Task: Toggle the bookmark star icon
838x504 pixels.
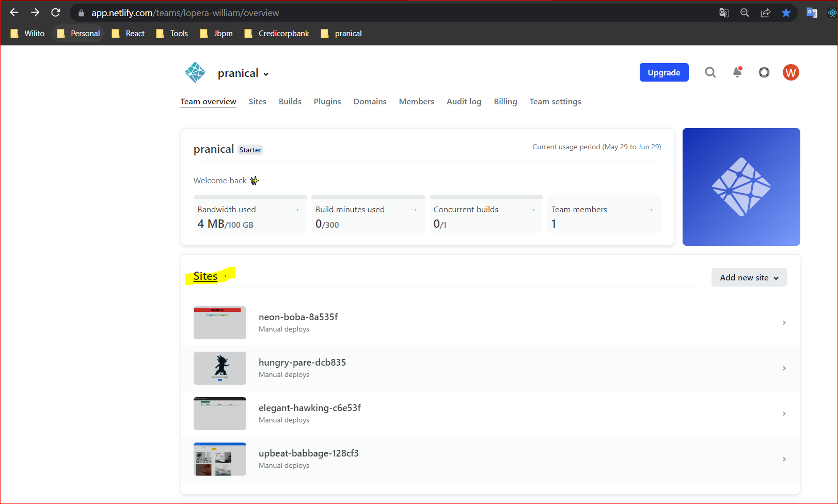Action: point(786,13)
